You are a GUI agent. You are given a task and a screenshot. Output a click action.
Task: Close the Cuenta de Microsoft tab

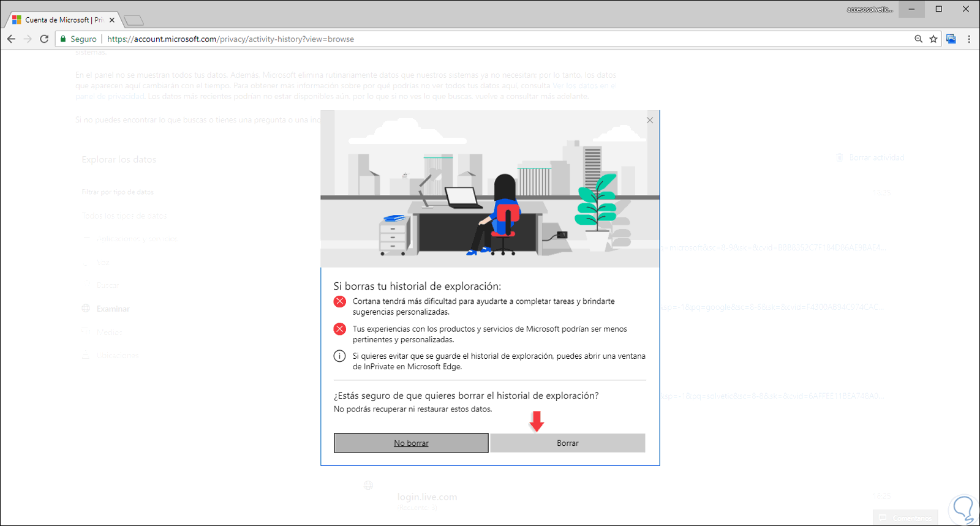[112, 20]
